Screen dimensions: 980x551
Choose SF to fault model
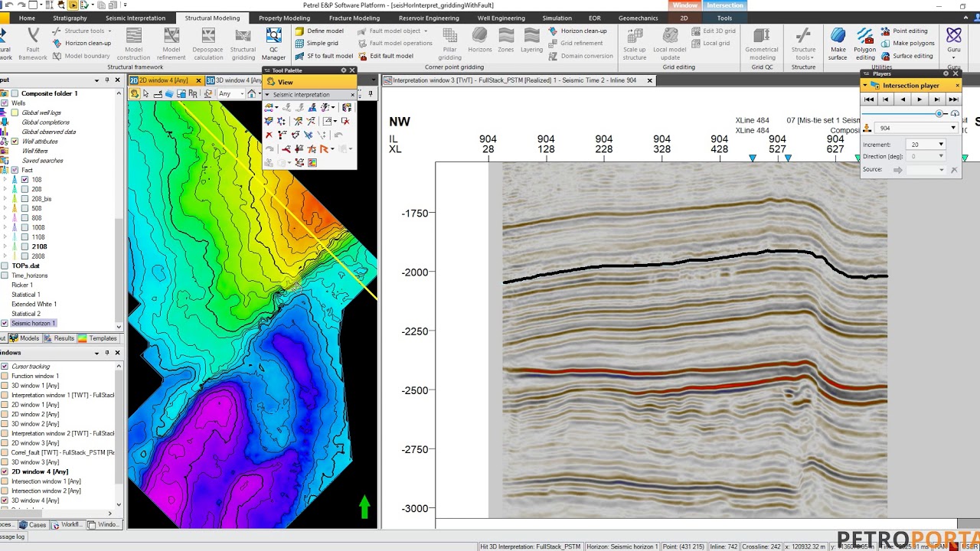[x=325, y=56]
